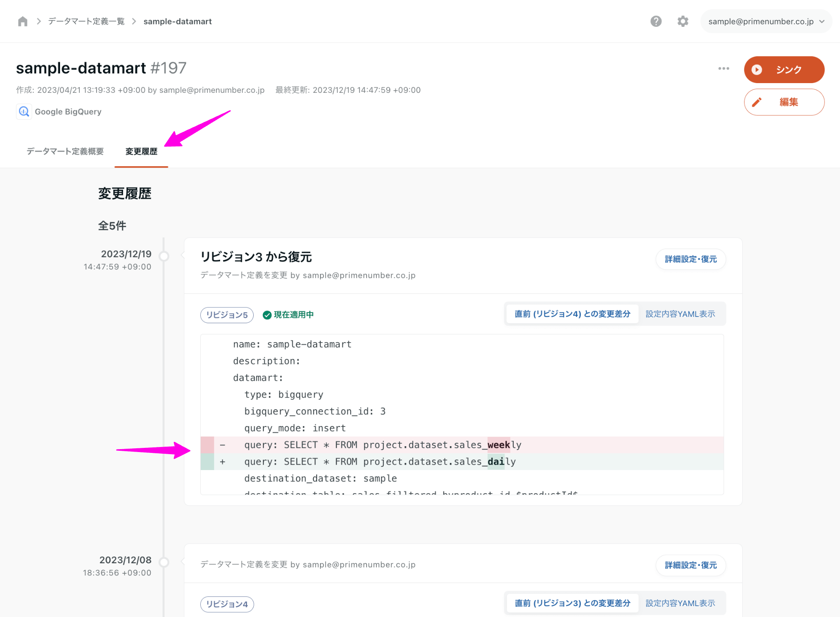The width and height of the screenshot is (840, 617).
Task: Click the 'name: sample-datamart' YAML line
Action: pyautogui.click(x=292, y=344)
